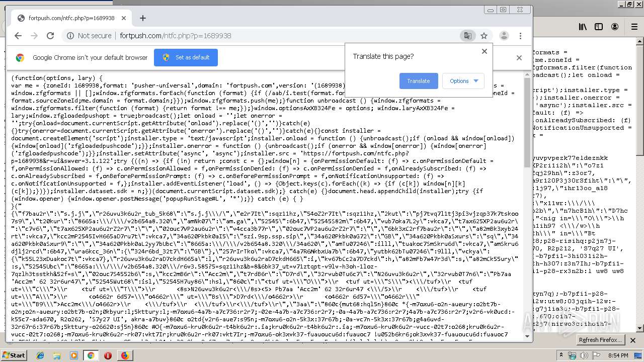Click the 8:54 PM system clock

click(618, 355)
